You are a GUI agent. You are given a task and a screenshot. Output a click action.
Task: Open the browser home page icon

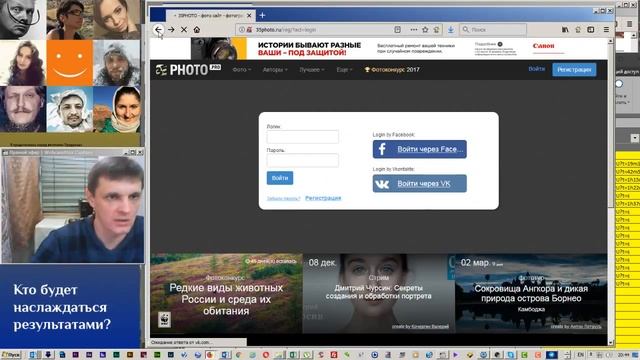[197, 29]
